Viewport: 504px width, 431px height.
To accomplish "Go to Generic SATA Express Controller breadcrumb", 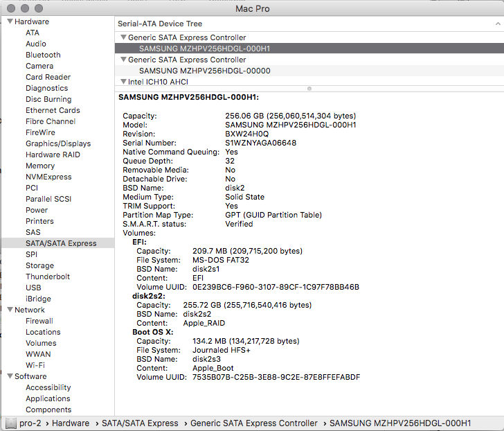I will (x=254, y=423).
